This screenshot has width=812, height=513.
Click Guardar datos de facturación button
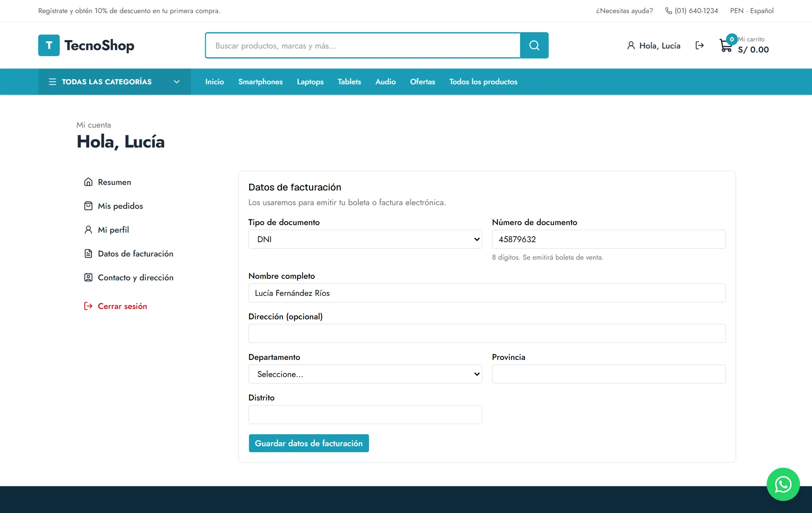[308, 443]
